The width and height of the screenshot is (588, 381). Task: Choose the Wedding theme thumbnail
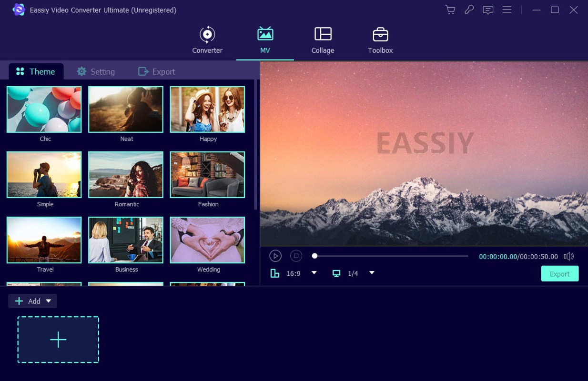[207, 240]
